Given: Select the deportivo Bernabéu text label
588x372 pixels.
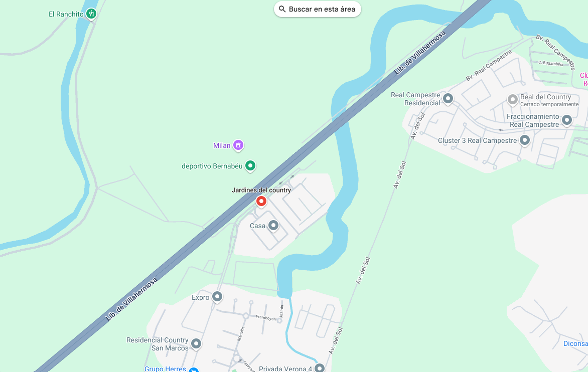Looking at the screenshot, I should pyautogui.click(x=212, y=166).
